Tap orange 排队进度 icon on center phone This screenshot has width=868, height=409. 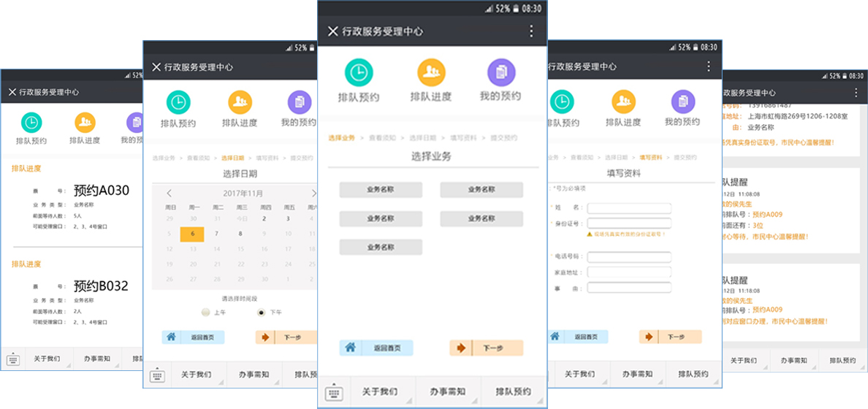[x=431, y=72]
